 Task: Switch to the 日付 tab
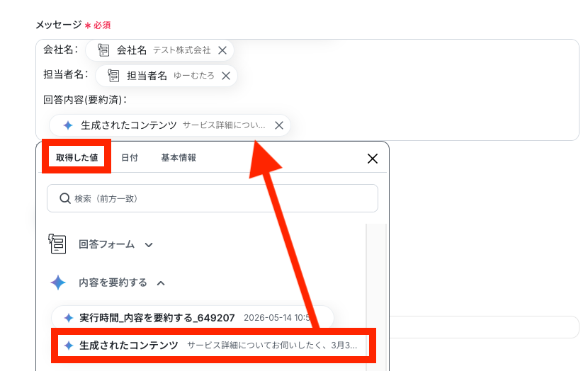tap(130, 158)
